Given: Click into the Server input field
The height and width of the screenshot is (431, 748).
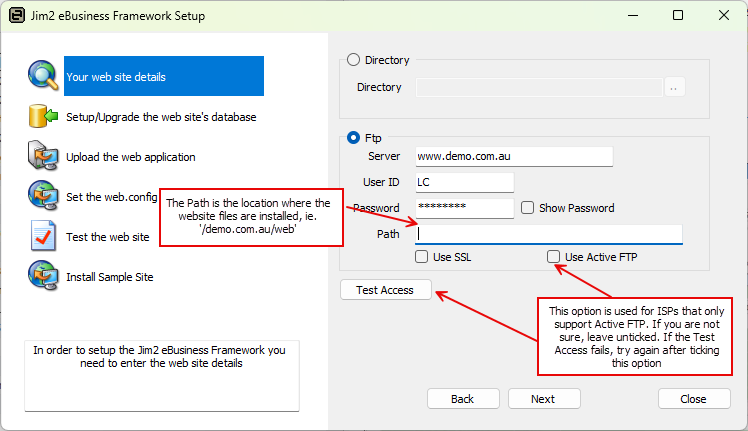Looking at the screenshot, I should (x=513, y=157).
